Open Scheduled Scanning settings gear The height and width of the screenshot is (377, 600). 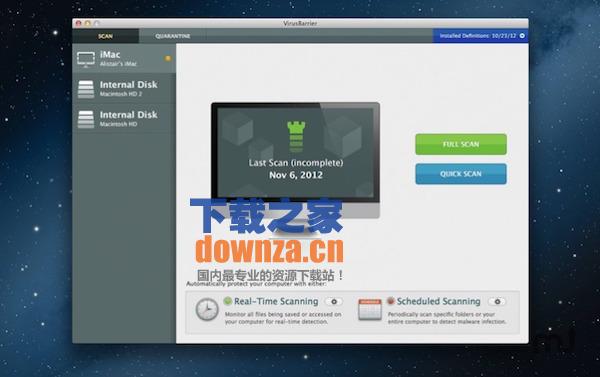[x=497, y=302]
